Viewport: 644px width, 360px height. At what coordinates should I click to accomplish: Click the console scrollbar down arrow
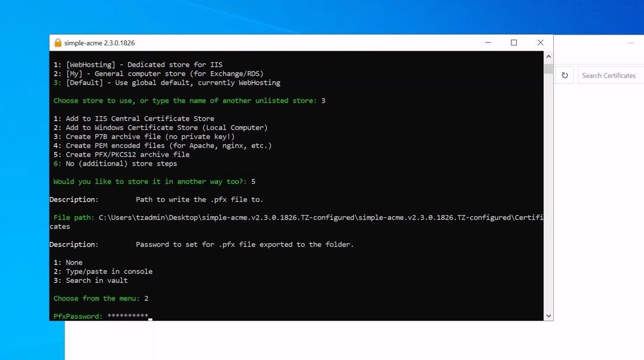pyautogui.click(x=549, y=316)
